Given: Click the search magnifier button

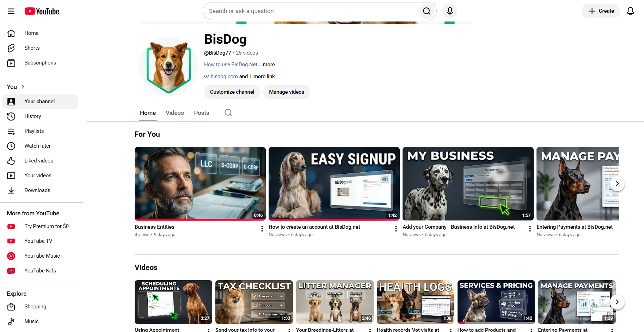Looking at the screenshot, I should coord(427,11).
